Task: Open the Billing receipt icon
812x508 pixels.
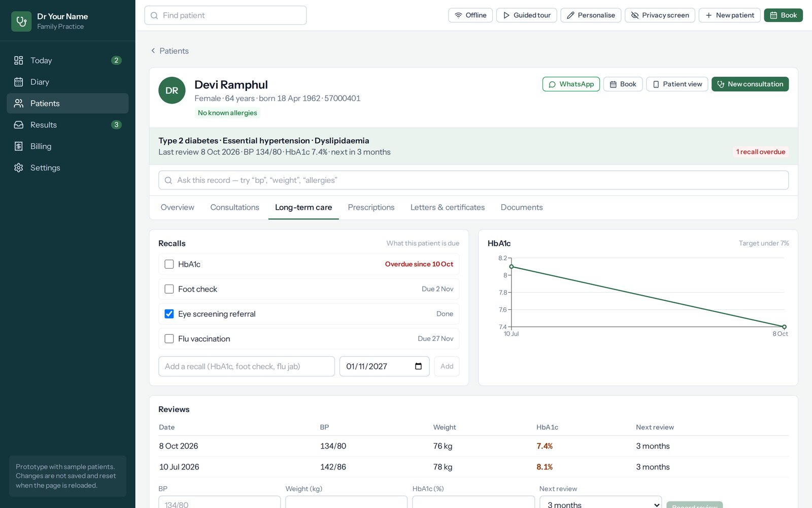Action: click(19, 146)
